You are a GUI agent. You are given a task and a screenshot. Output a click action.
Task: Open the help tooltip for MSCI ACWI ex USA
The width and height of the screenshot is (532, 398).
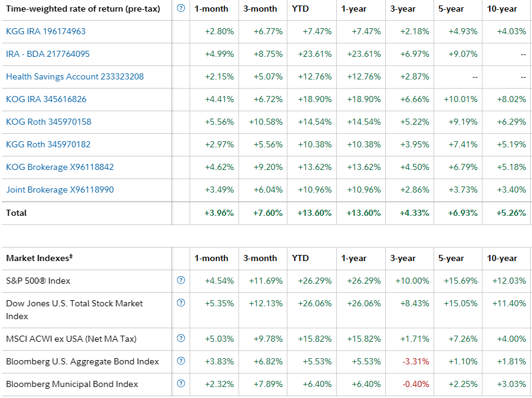[x=180, y=339]
